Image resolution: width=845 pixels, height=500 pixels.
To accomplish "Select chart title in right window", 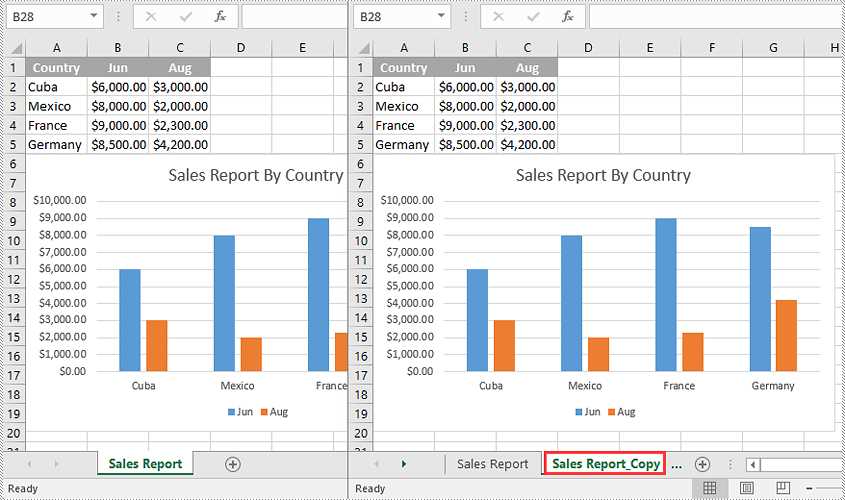I will pos(603,175).
